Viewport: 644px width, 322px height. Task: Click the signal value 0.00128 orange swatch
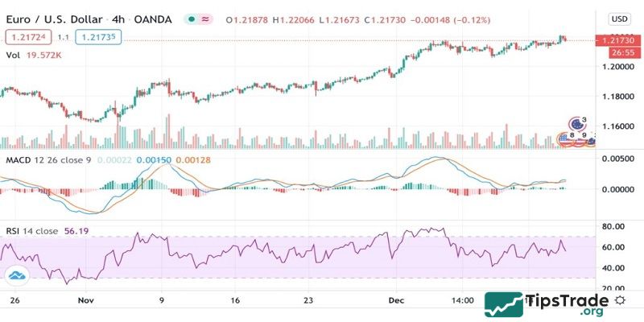pos(192,160)
